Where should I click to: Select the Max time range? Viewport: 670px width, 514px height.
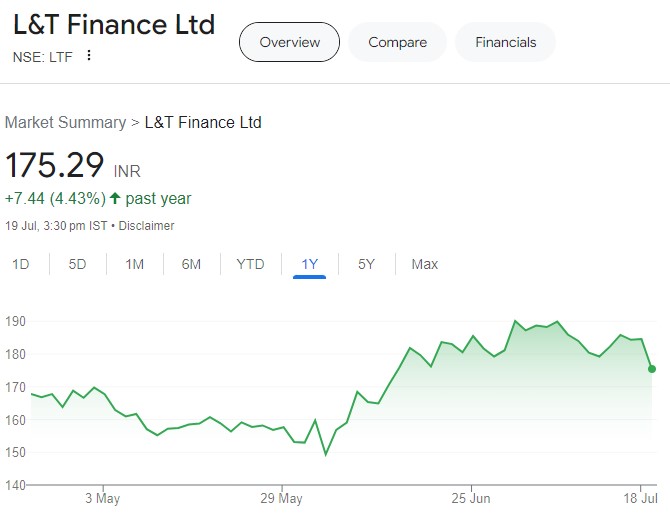(425, 264)
